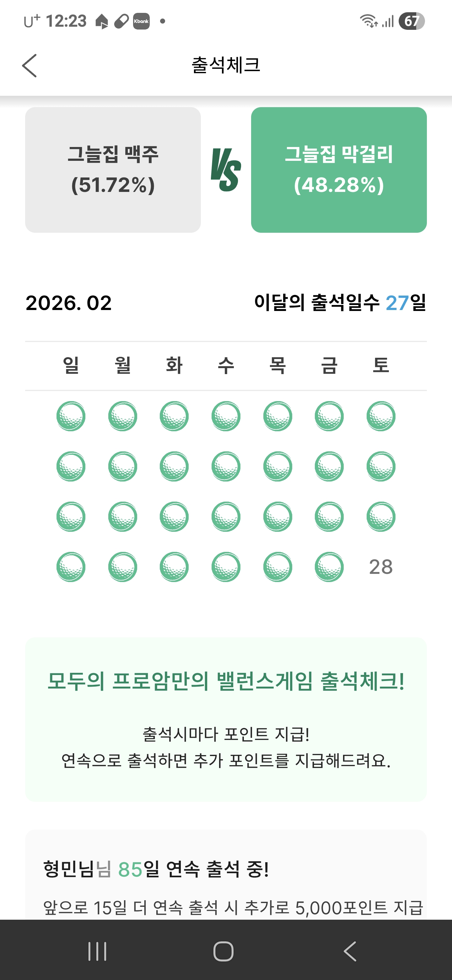
Task: Tap the Kbank notification icon in status bar
Action: (141, 21)
